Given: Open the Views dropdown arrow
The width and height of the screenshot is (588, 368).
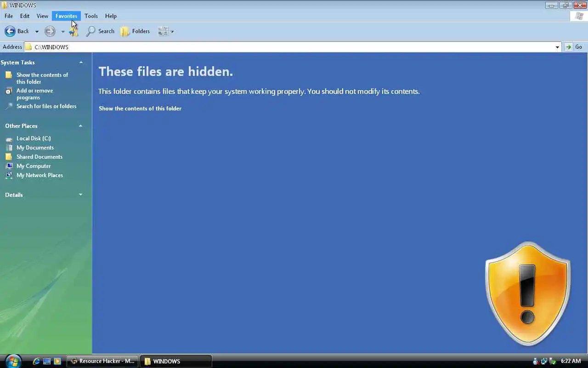Looking at the screenshot, I should (172, 32).
